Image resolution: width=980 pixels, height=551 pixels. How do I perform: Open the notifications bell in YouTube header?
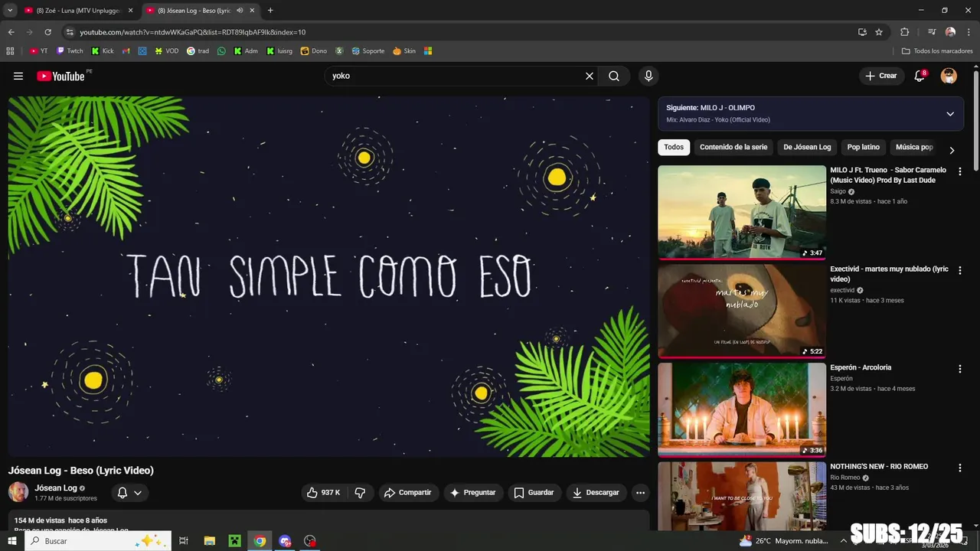[x=920, y=76]
